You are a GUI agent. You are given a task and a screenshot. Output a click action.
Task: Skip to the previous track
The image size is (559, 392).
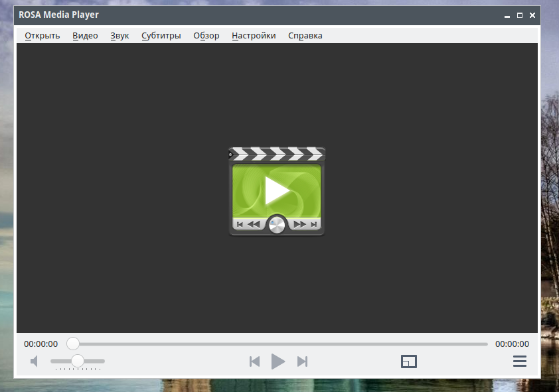coord(254,361)
